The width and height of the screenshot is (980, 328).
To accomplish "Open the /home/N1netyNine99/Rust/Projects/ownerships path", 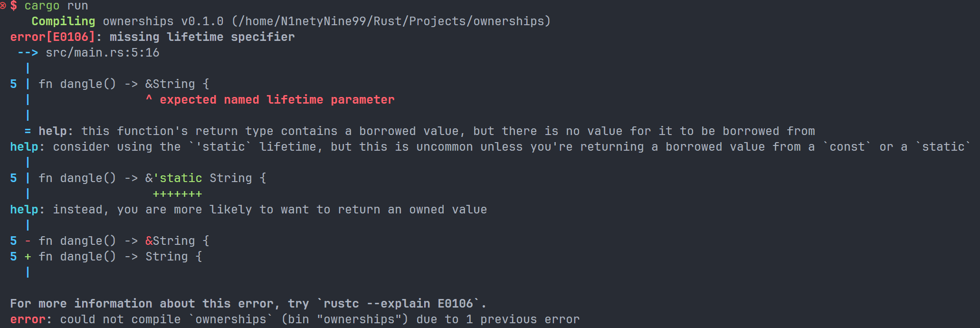I will 391,21.
